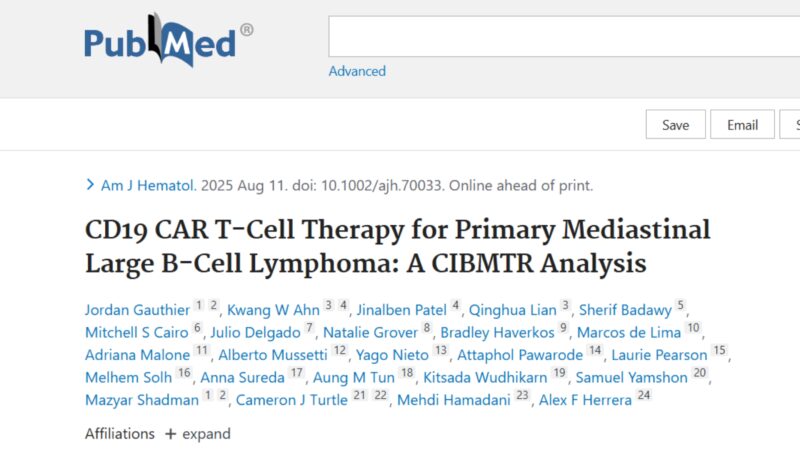Click affiliation 5 next to Sherif Badawy
This screenshot has width=800, height=450.
[680, 305]
